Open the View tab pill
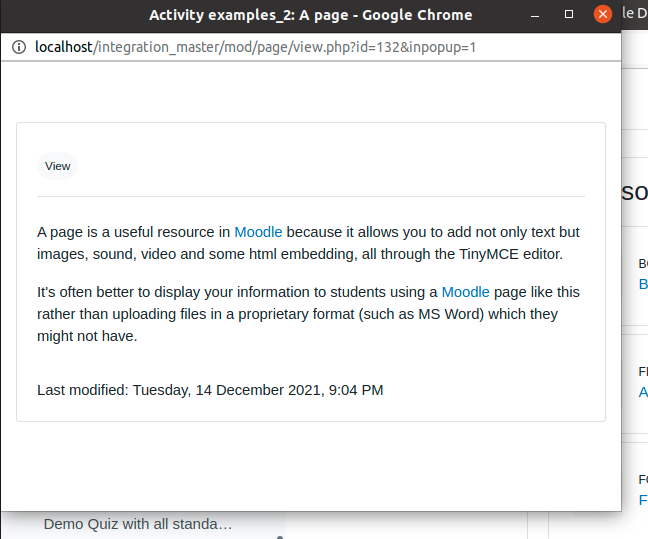The height and width of the screenshot is (539, 648). pyautogui.click(x=57, y=166)
